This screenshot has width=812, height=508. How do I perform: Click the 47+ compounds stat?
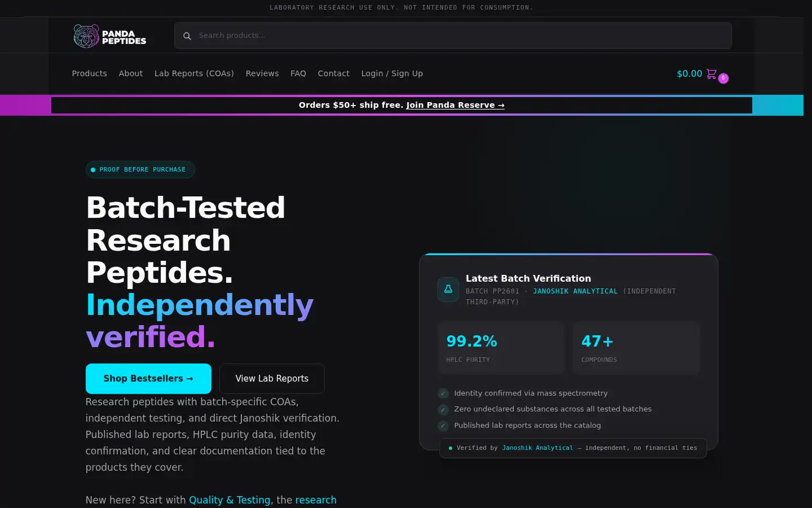click(x=636, y=348)
